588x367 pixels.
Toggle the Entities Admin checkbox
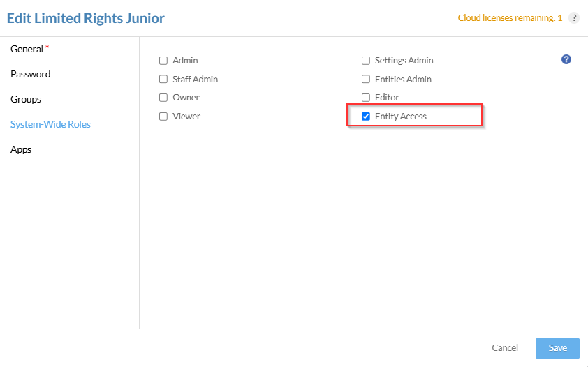[365, 80]
